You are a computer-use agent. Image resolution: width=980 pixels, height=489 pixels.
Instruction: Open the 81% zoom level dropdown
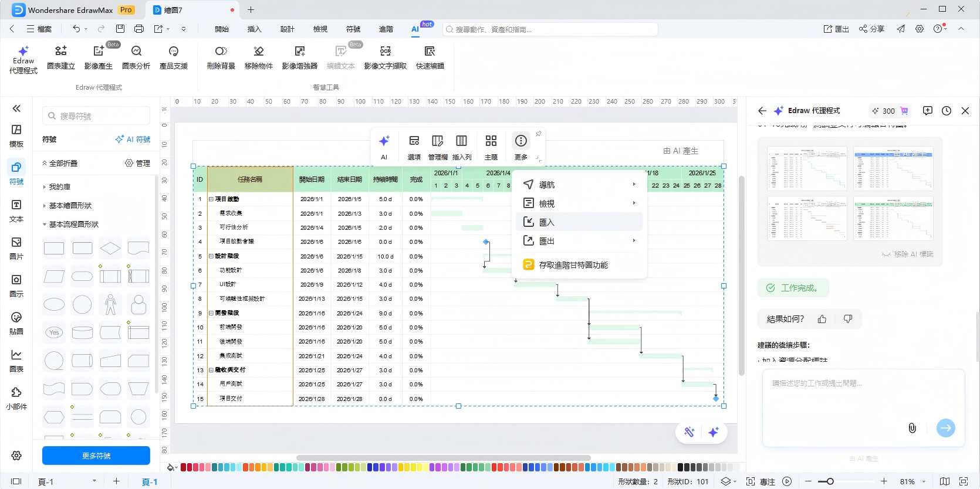[x=924, y=481]
